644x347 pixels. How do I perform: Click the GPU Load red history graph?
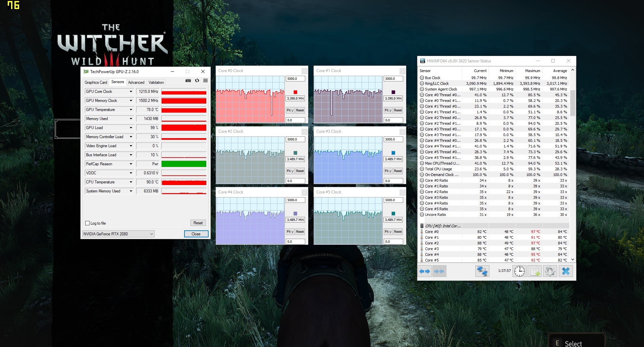click(184, 128)
